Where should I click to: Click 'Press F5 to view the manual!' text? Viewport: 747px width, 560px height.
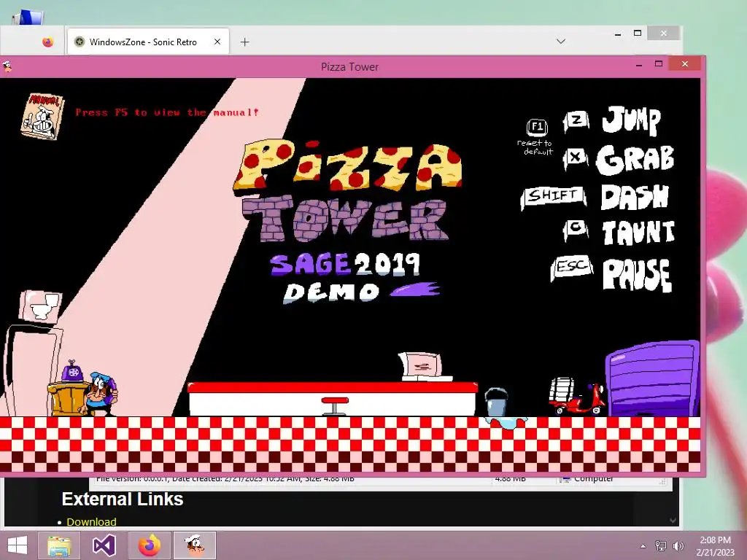[x=167, y=112]
